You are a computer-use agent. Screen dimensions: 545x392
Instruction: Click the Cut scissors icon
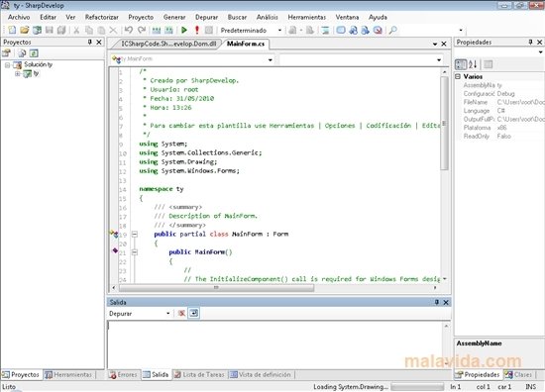pos(76,31)
